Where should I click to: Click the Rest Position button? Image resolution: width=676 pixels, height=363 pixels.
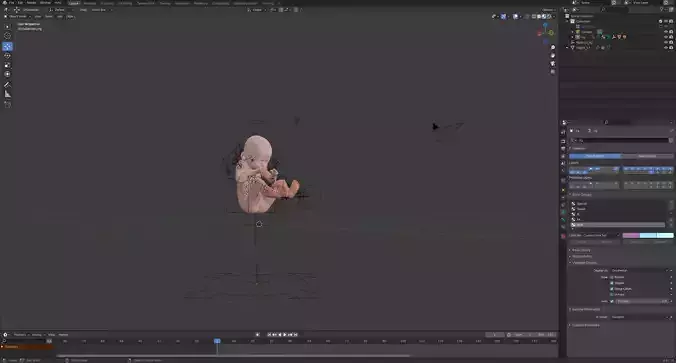pyautogui.click(x=647, y=156)
